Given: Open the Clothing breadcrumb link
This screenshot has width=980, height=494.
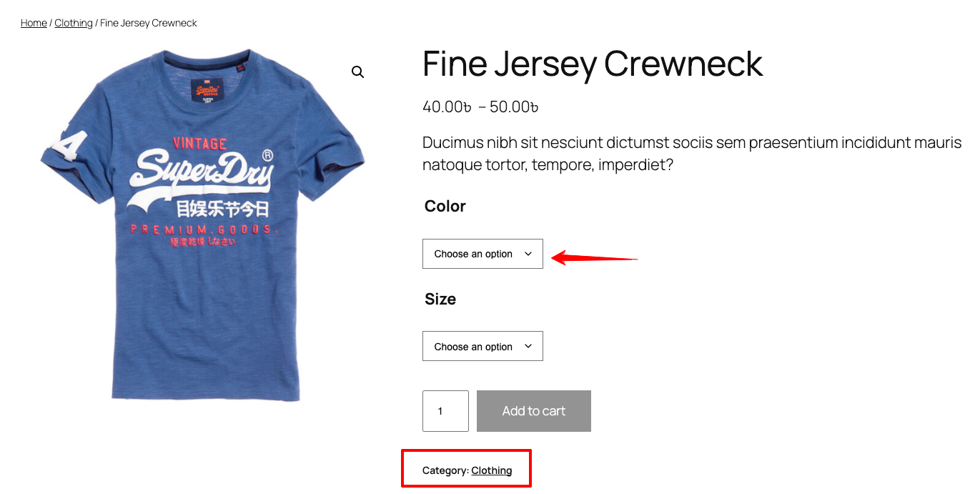Looking at the screenshot, I should coord(73,22).
